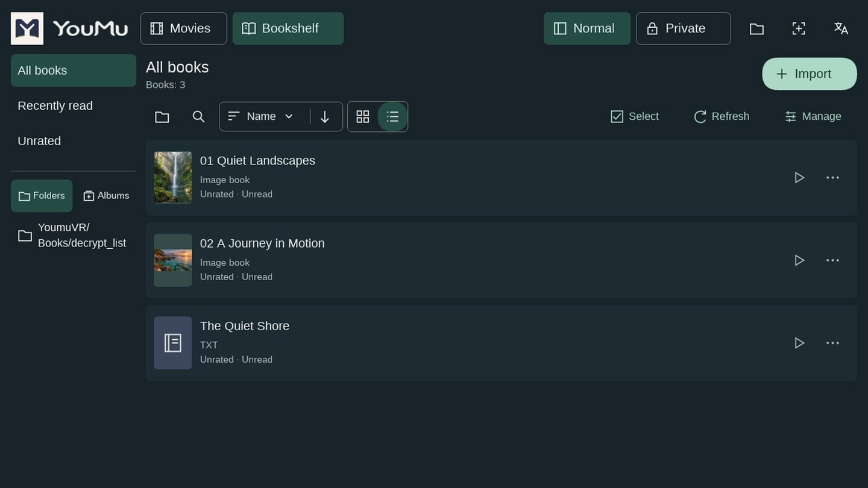Click the title 02 A Journey in Motion
This screenshot has width=868, height=488.
click(262, 243)
